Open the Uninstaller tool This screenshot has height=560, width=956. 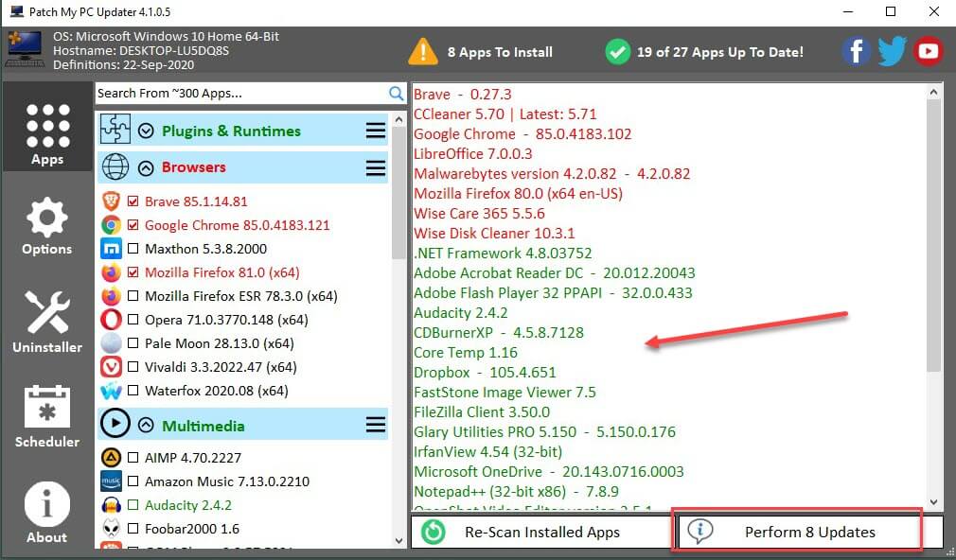pos(47,322)
